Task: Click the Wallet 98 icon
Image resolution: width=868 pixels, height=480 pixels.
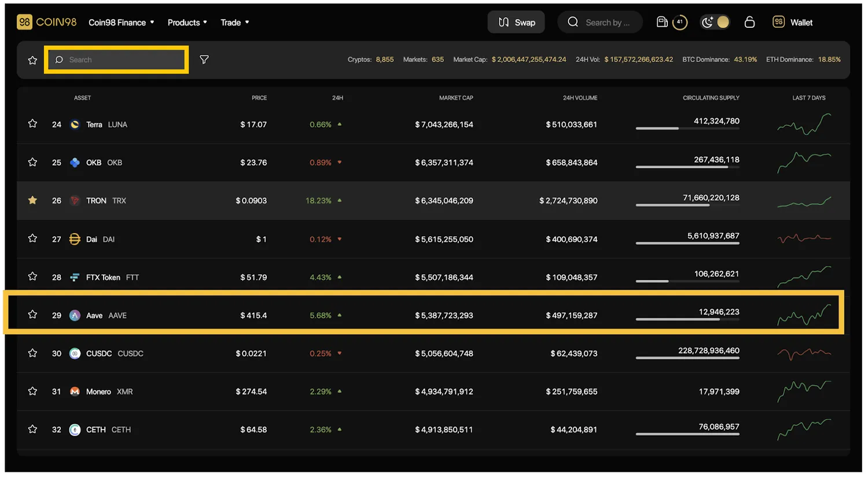Action: [x=779, y=22]
